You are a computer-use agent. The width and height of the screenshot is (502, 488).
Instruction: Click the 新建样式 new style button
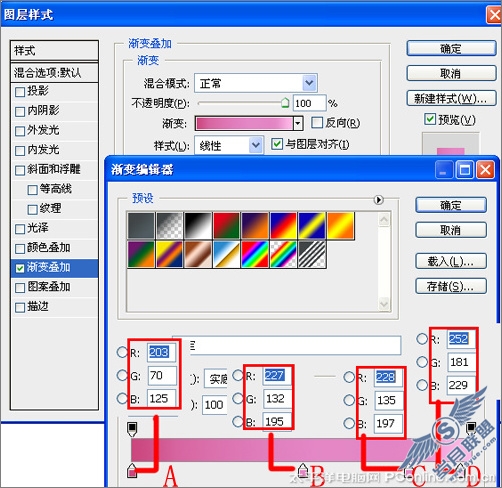[451, 98]
